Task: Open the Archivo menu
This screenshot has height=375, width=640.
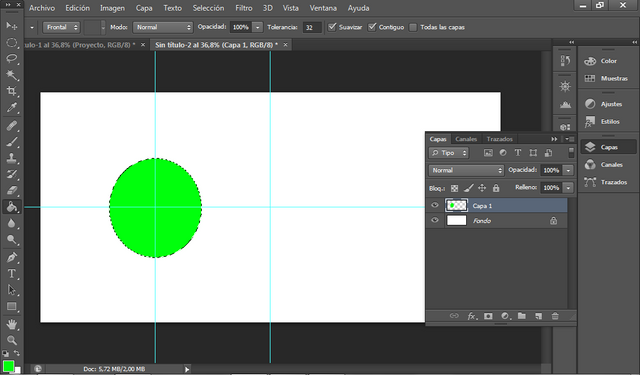Action: pyautogui.click(x=42, y=8)
